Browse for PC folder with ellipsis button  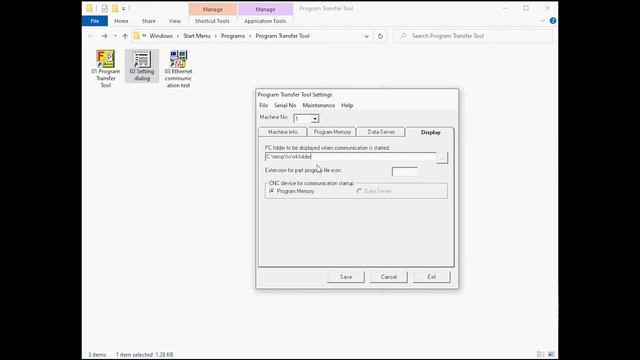coord(442,157)
